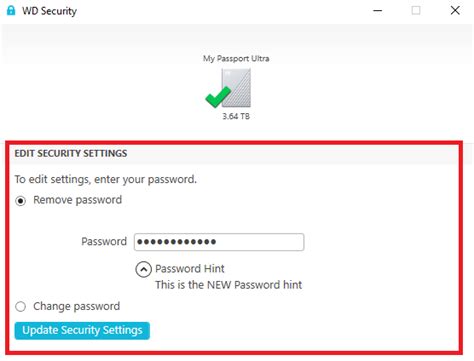Select the Change password radio button
The width and height of the screenshot is (474, 361).
point(21,306)
